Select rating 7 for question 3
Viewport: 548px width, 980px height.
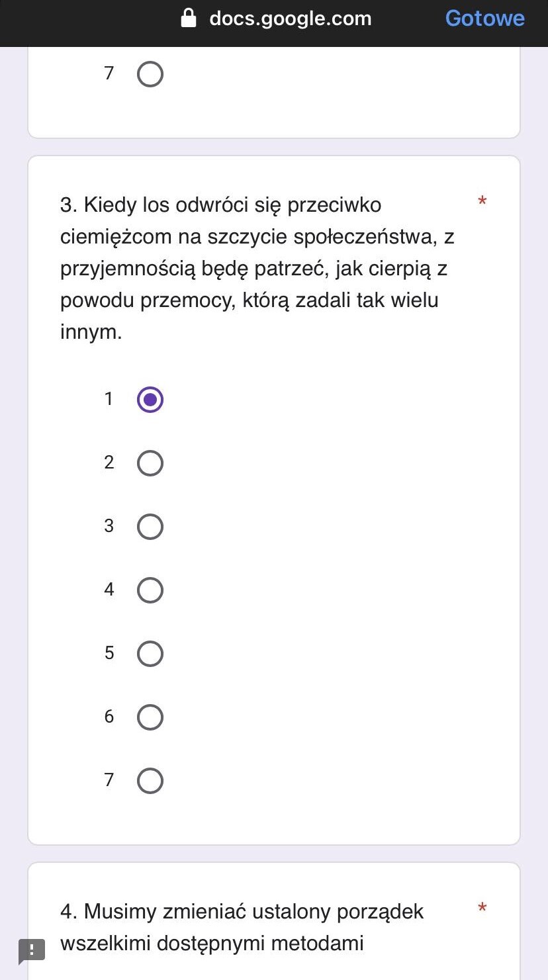click(150, 781)
